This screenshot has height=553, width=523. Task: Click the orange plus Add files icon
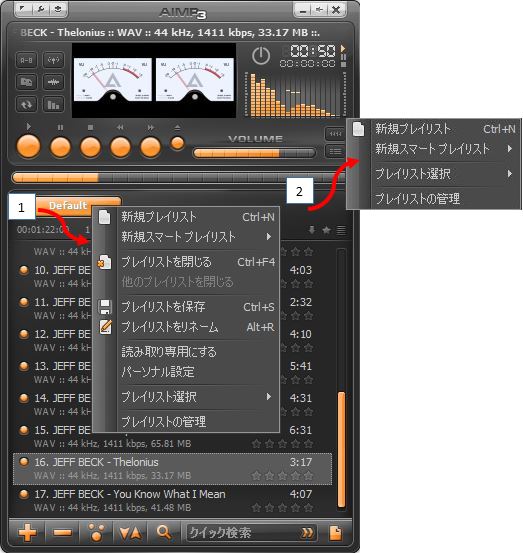(28, 532)
